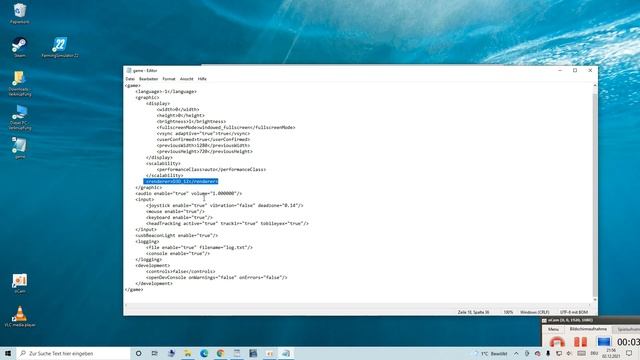Click the UTF-8 mit BOM status entry

574,312
